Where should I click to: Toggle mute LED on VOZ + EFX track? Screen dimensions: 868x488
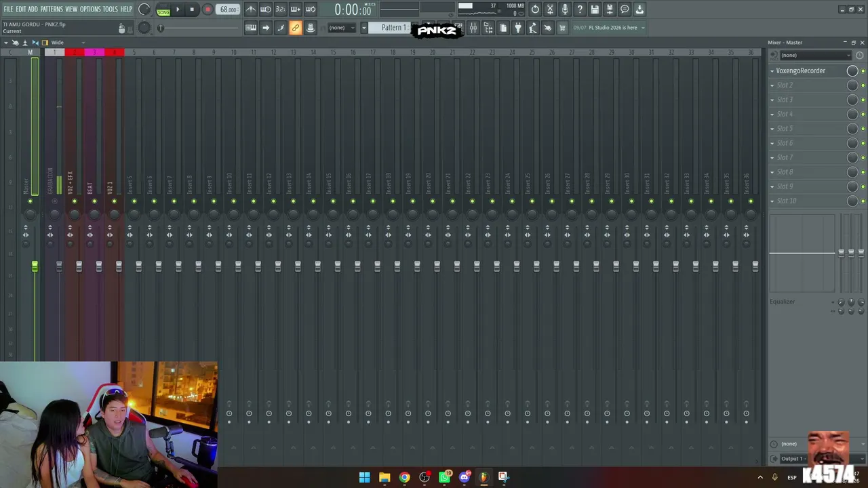point(75,201)
